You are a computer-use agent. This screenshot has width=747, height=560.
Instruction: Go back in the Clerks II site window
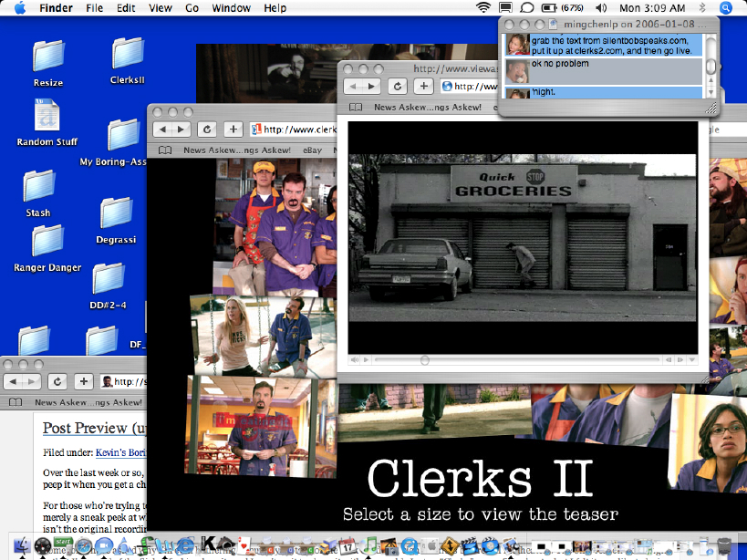[x=163, y=129]
